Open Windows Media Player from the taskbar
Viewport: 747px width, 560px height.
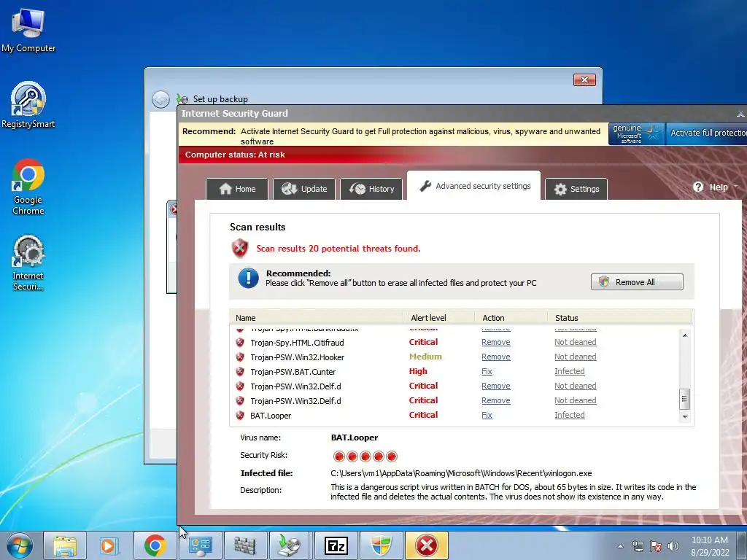pyautogui.click(x=109, y=545)
